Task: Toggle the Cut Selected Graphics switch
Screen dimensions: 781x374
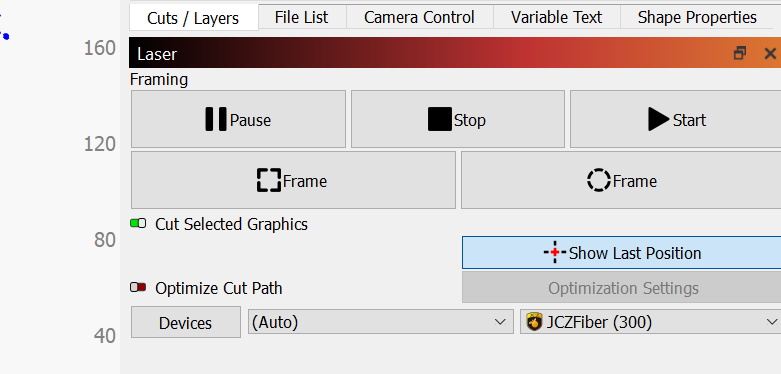Action: [138, 224]
